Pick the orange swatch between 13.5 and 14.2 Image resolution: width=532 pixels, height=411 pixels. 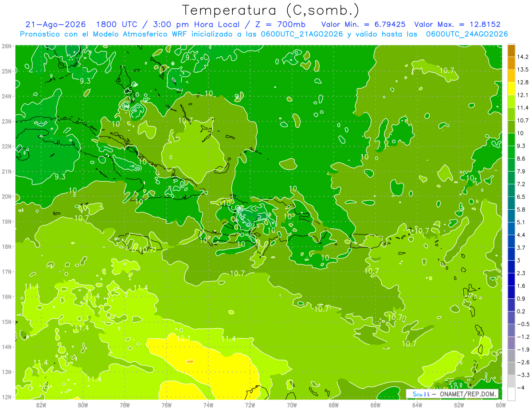[511, 63]
